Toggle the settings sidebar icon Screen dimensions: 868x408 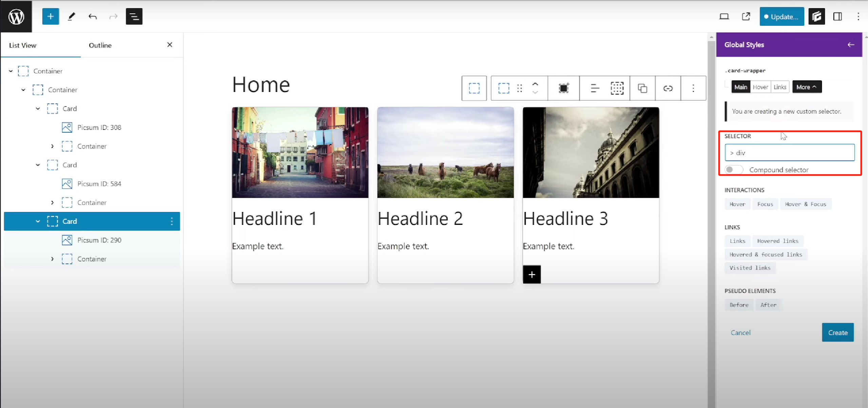837,16
